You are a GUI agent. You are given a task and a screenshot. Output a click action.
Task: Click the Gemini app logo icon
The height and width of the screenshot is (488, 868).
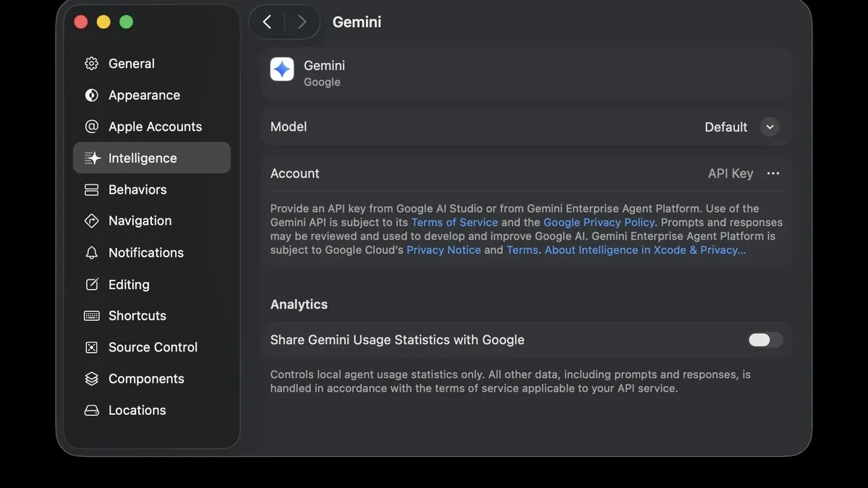(x=282, y=69)
